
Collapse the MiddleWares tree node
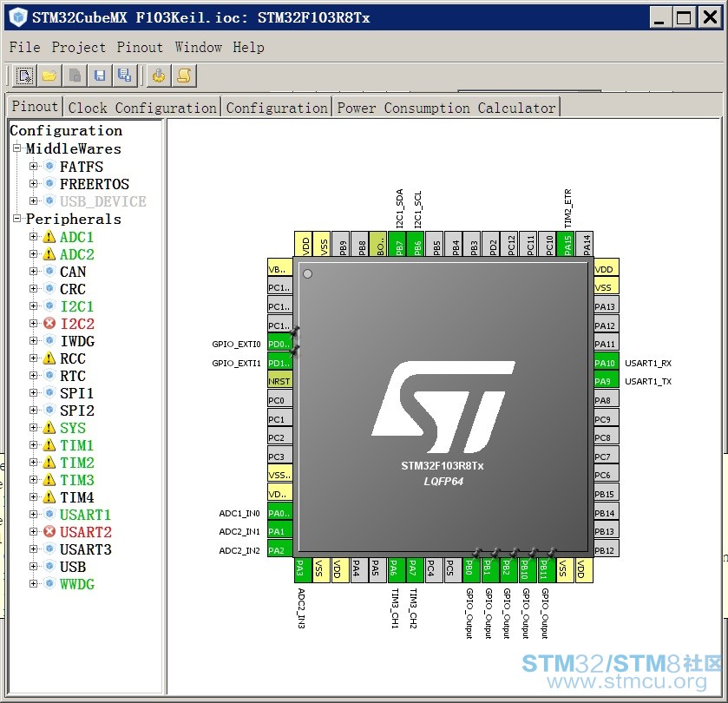point(17,148)
